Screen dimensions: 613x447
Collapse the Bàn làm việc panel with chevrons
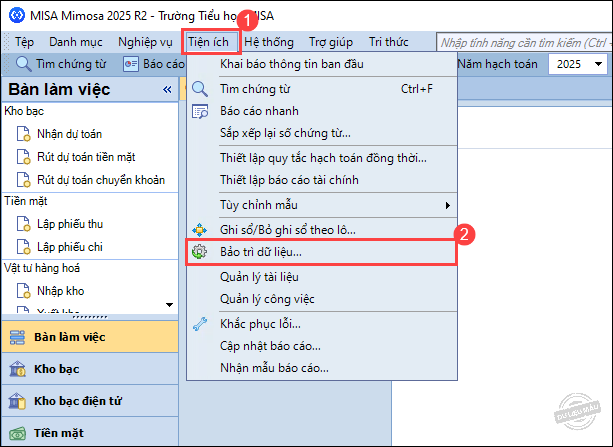[x=167, y=90]
